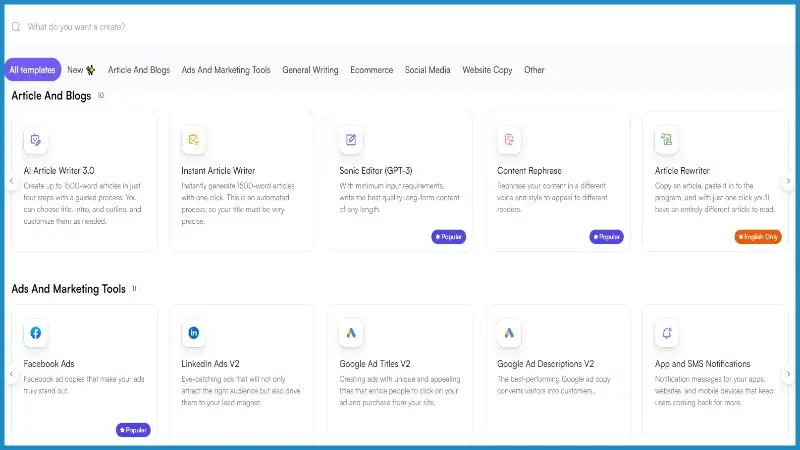Open the Article Rewriter title
This screenshot has width=800, height=450.
coord(682,171)
